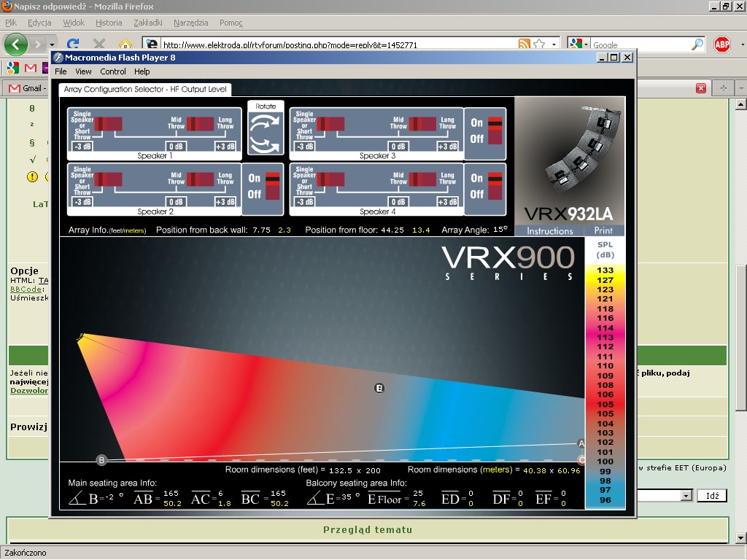Click the 0 dB box of Speaker 1
The width and height of the screenshot is (747, 560).
[x=176, y=146]
